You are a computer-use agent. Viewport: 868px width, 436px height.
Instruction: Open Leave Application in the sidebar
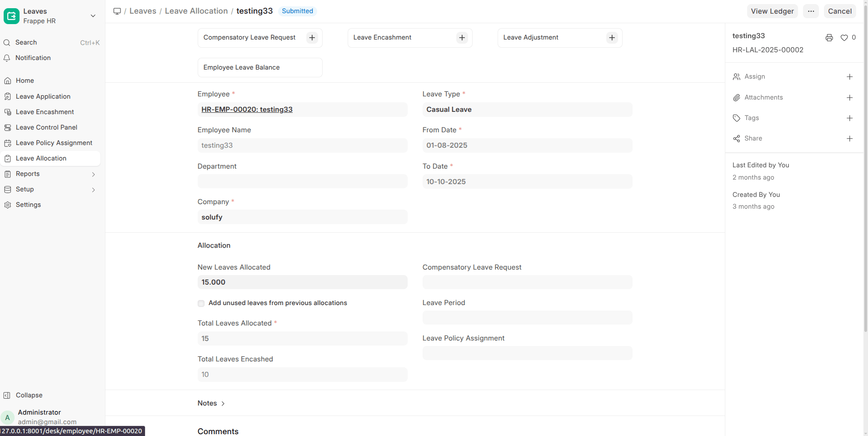pos(43,96)
